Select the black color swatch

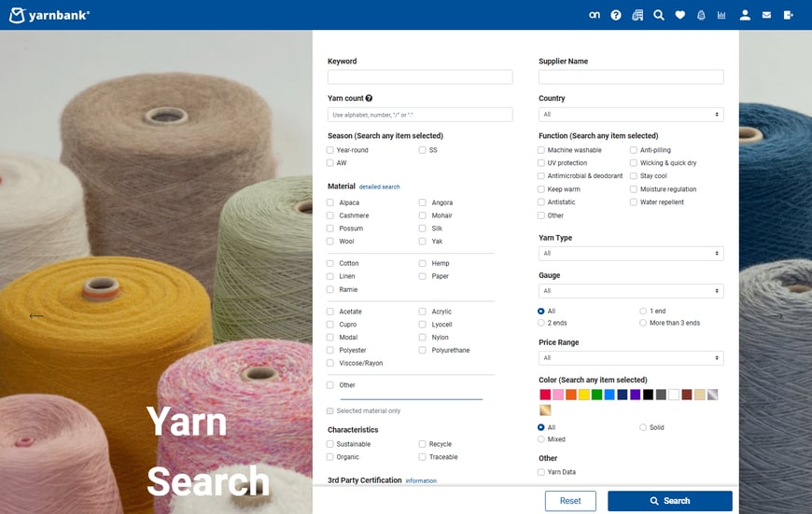[x=649, y=395]
